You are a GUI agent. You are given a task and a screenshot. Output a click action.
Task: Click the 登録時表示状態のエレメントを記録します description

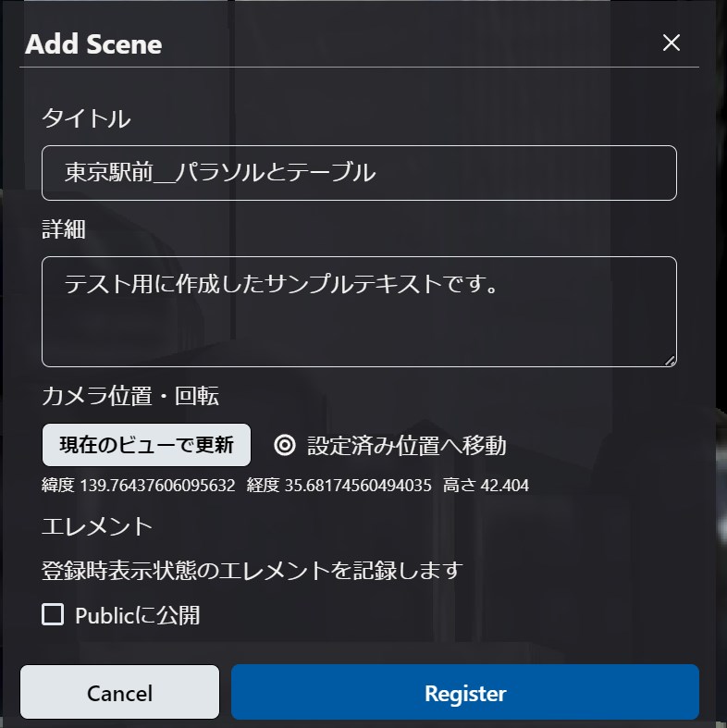251,571
